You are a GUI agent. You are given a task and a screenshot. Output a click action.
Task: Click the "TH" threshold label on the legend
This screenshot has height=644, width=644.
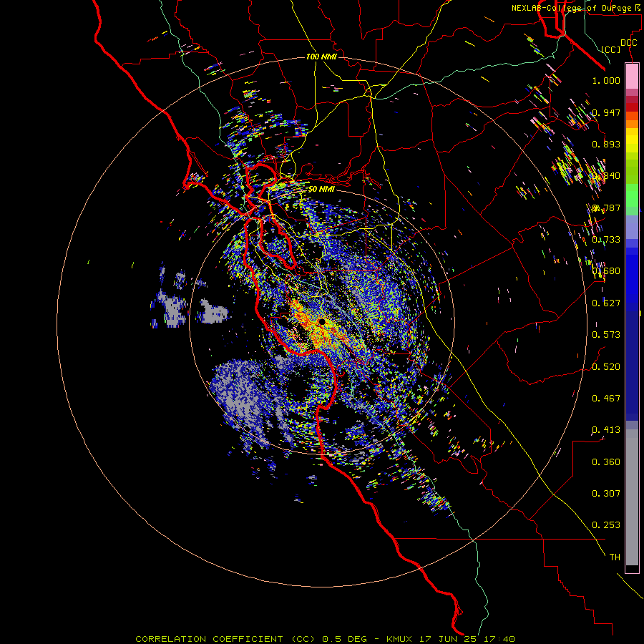615,557
